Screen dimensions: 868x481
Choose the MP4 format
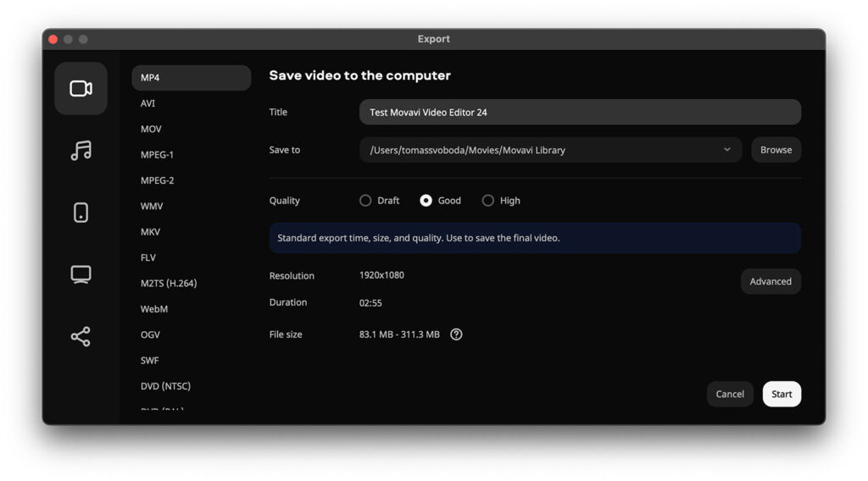coord(191,78)
